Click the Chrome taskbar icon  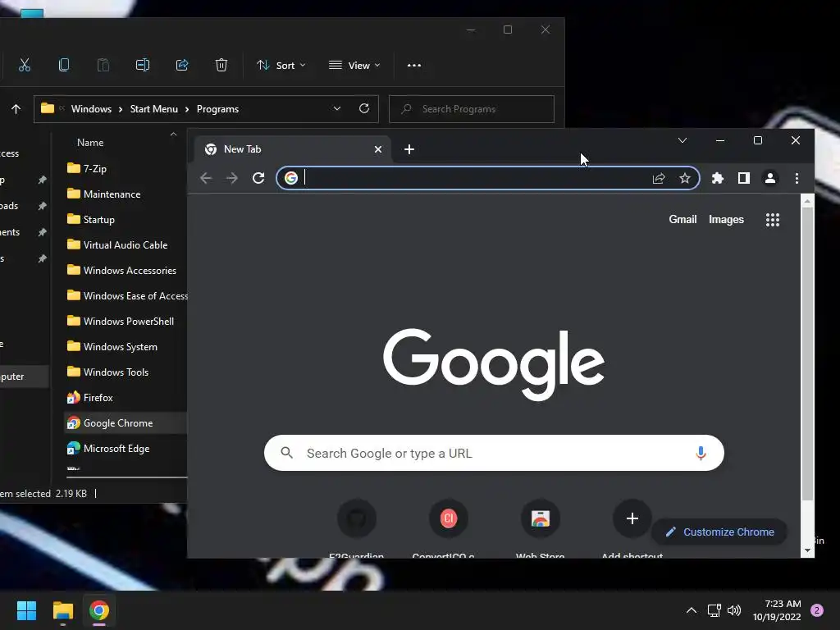pos(99,610)
